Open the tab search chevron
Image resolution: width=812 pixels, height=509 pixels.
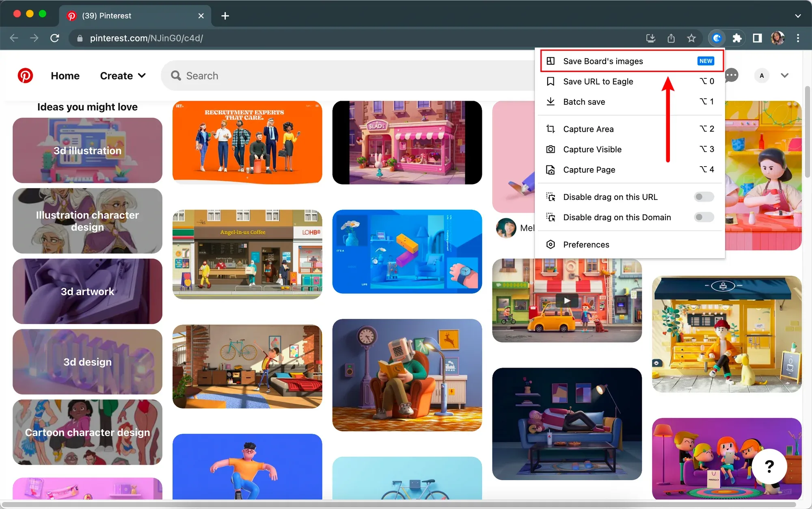click(798, 16)
